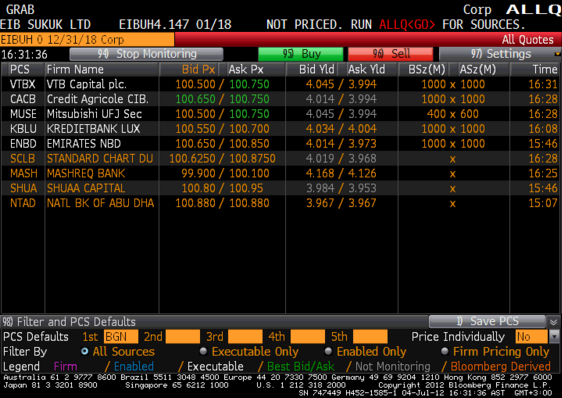Sort by the BSz(M) column header
Screen dimensions: 562x398
click(427, 69)
